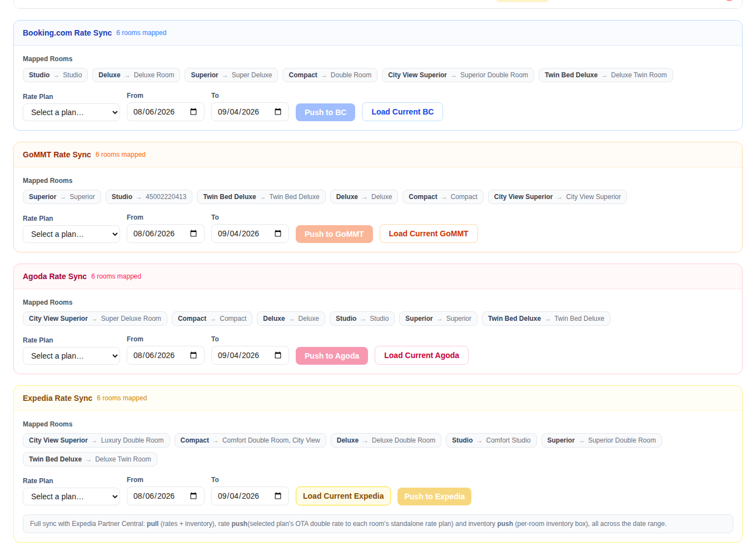This screenshot has height=556, width=756.
Task: Click Load Current GoMMT button
Action: click(x=429, y=234)
